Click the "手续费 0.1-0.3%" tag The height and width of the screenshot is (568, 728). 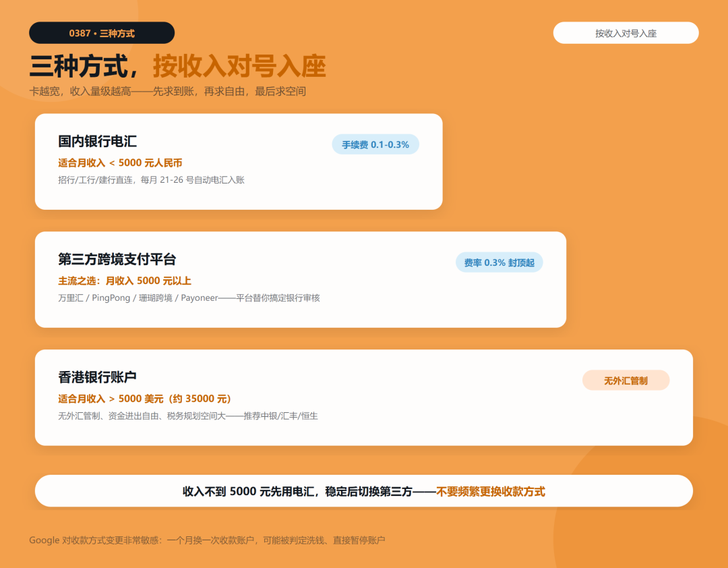coord(375,144)
